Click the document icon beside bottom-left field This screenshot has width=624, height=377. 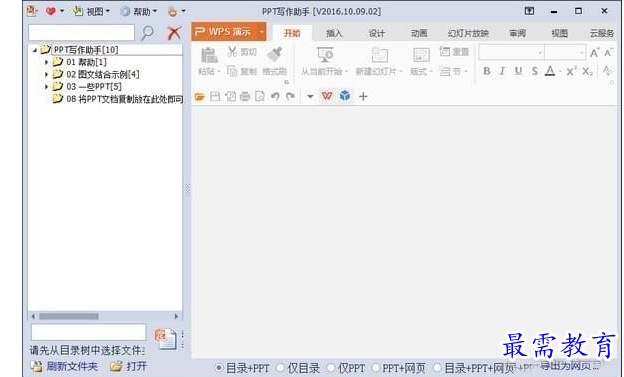point(166,339)
